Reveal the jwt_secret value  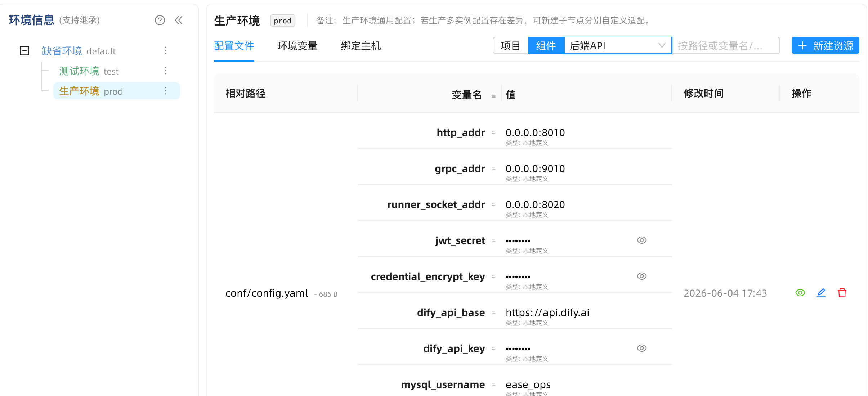tap(642, 240)
